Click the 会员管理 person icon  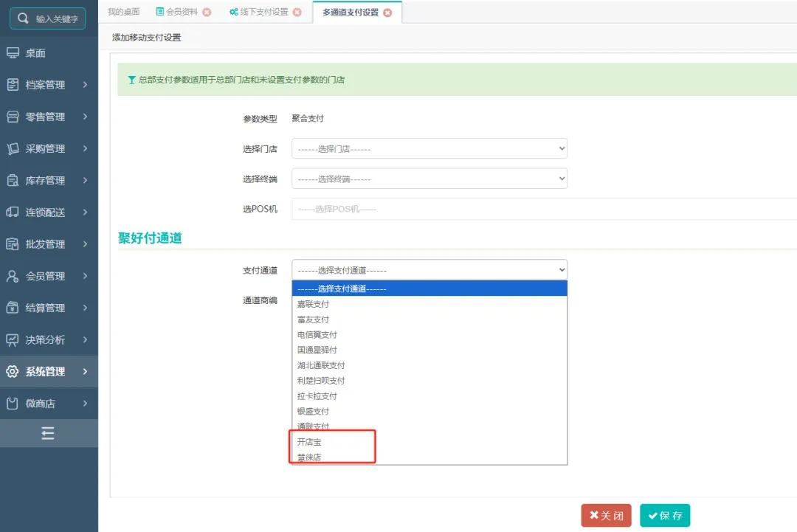pos(13,276)
